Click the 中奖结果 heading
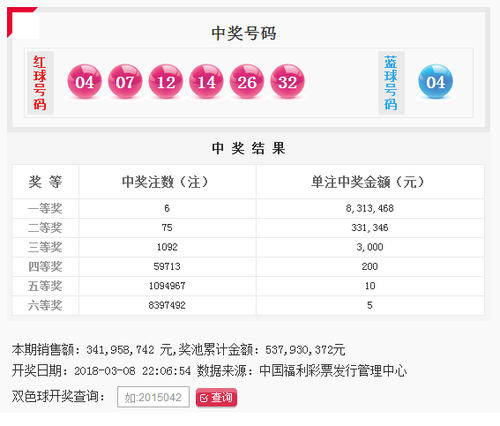This screenshot has height=426, width=500. [x=248, y=148]
